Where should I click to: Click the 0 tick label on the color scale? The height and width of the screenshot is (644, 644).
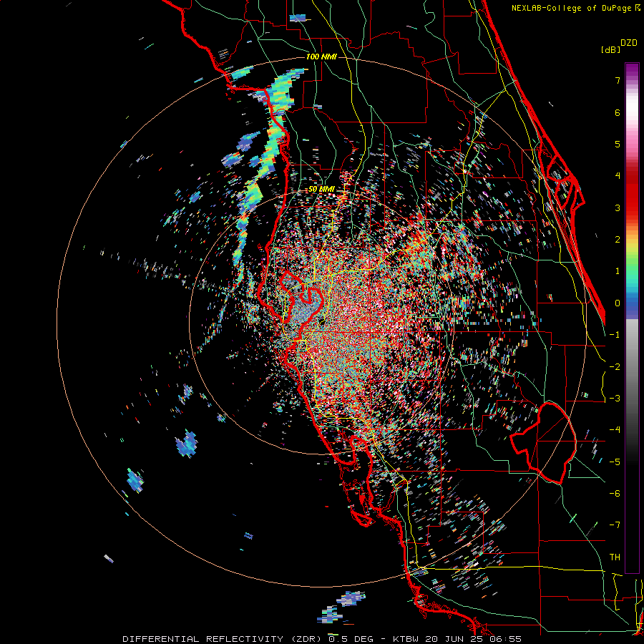coord(618,303)
